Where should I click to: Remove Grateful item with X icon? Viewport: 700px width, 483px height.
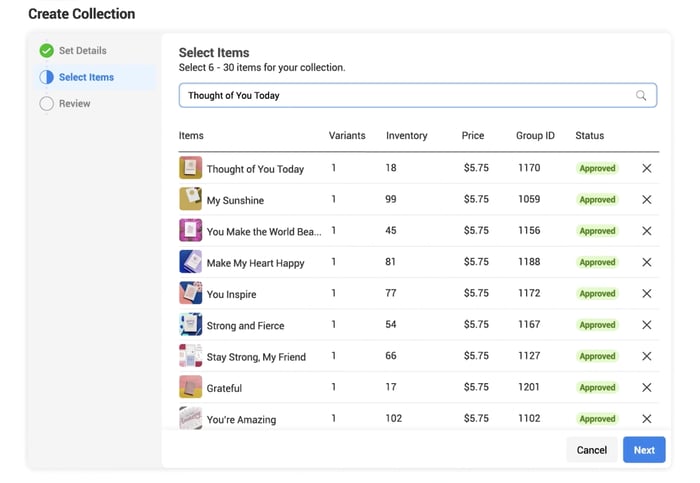pyautogui.click(x=646, y=387)
